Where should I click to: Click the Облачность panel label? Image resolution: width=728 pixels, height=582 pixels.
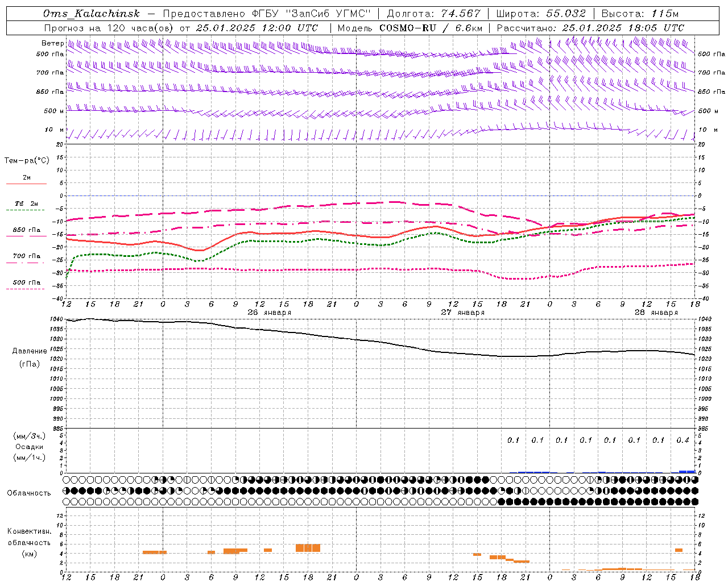29,493
